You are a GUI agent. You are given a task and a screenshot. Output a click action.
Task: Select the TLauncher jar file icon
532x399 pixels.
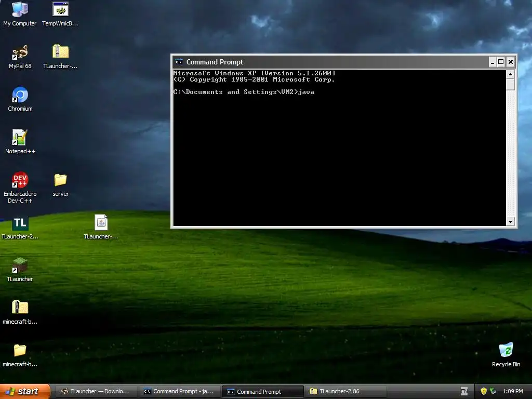coord(101,228)
